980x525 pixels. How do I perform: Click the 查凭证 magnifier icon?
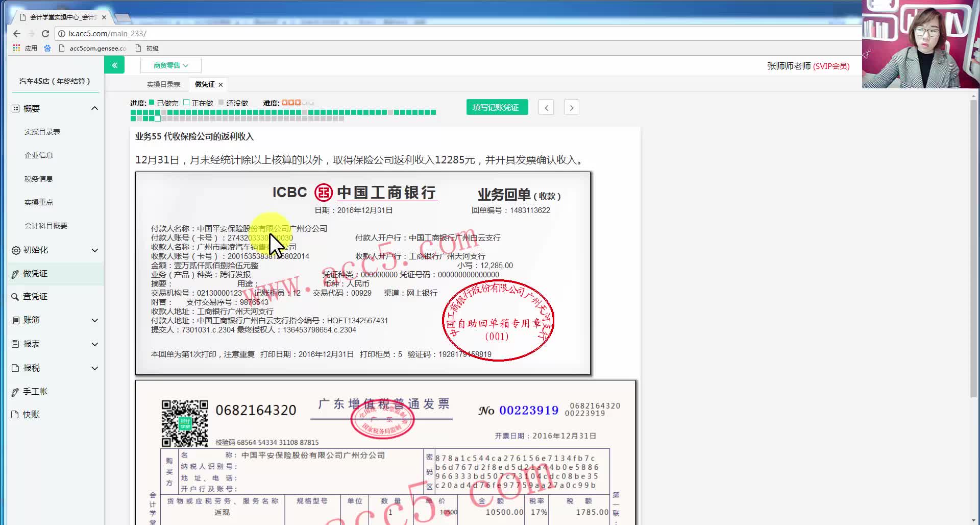click(15, 297)
